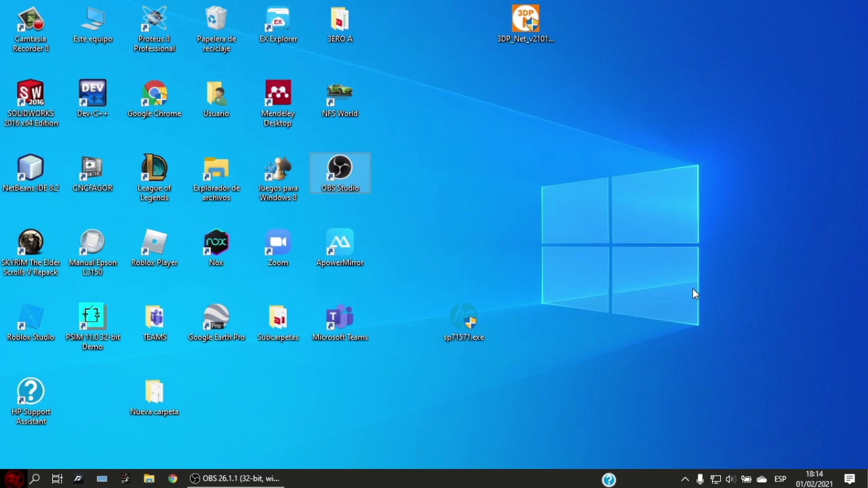Select the SKYRIM The Elder Scrolls V shortcut

tap(31, 253)
